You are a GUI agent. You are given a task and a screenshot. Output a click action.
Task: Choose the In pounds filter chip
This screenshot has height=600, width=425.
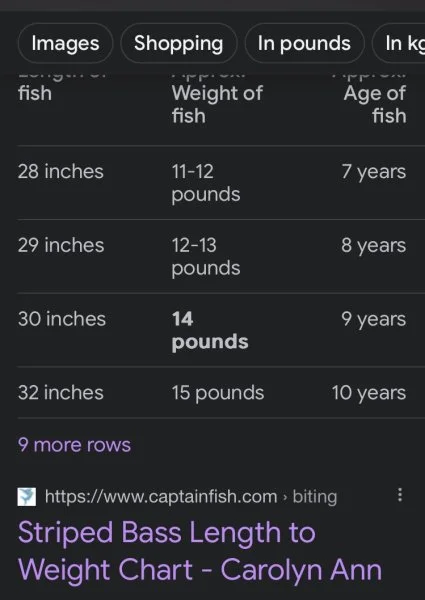pyautogui.click(x=304, y=43)
